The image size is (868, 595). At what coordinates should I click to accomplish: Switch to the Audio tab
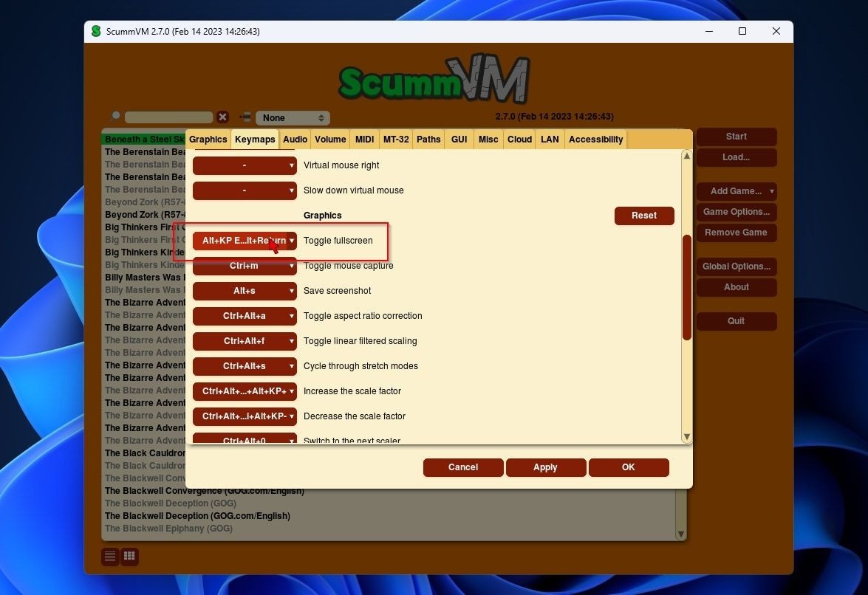tap(295, 140)
